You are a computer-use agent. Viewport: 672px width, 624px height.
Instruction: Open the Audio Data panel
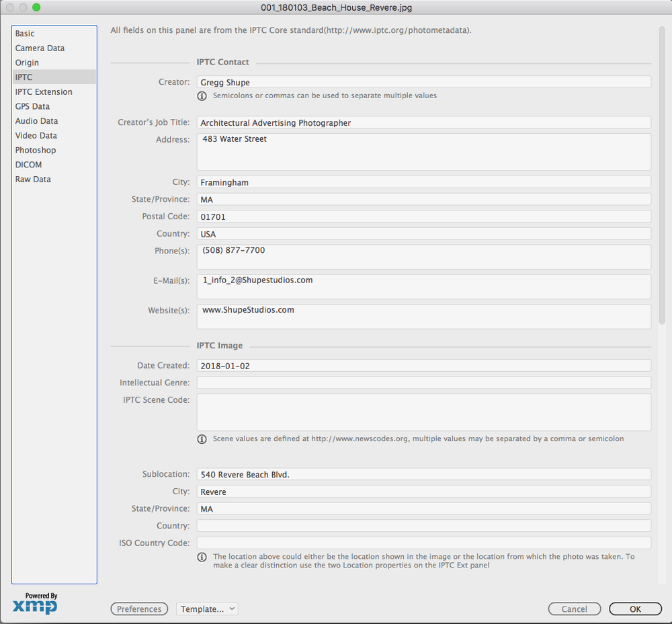[36, 120]
